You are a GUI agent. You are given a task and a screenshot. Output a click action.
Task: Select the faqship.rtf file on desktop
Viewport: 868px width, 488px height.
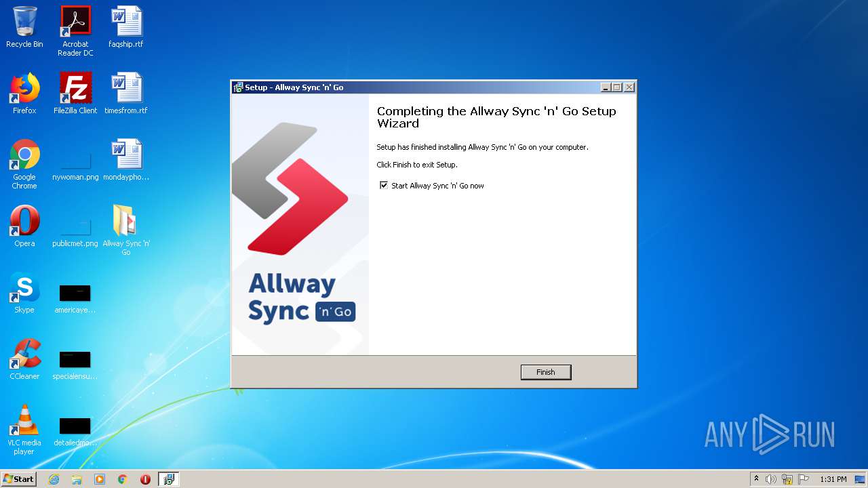[126, 27]
